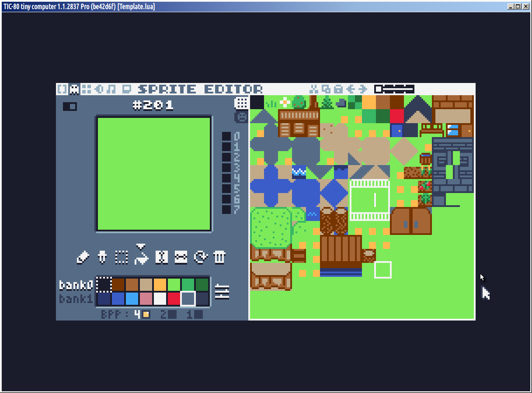Toggle sprite flag 0
532x393 pixels.
point(226,136)
